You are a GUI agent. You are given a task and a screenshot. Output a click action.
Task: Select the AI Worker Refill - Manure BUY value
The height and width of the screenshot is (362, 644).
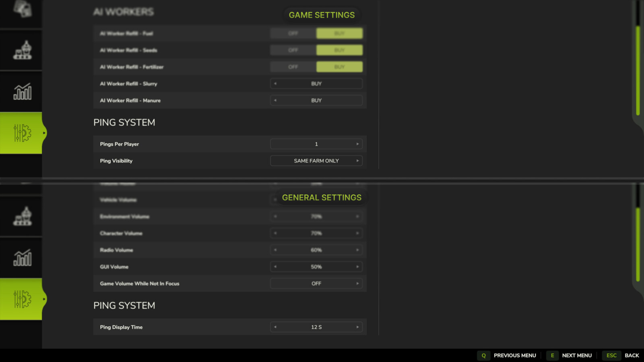coord(316,101)
